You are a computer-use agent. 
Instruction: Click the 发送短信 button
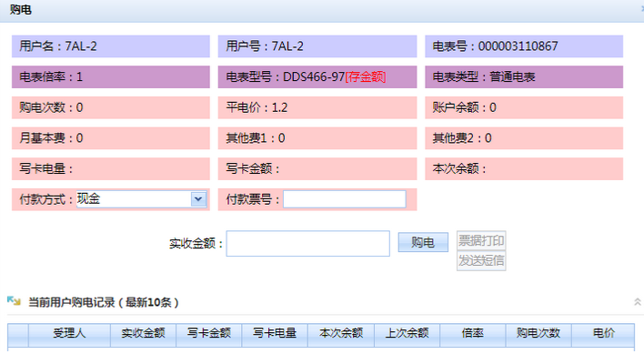481,260
